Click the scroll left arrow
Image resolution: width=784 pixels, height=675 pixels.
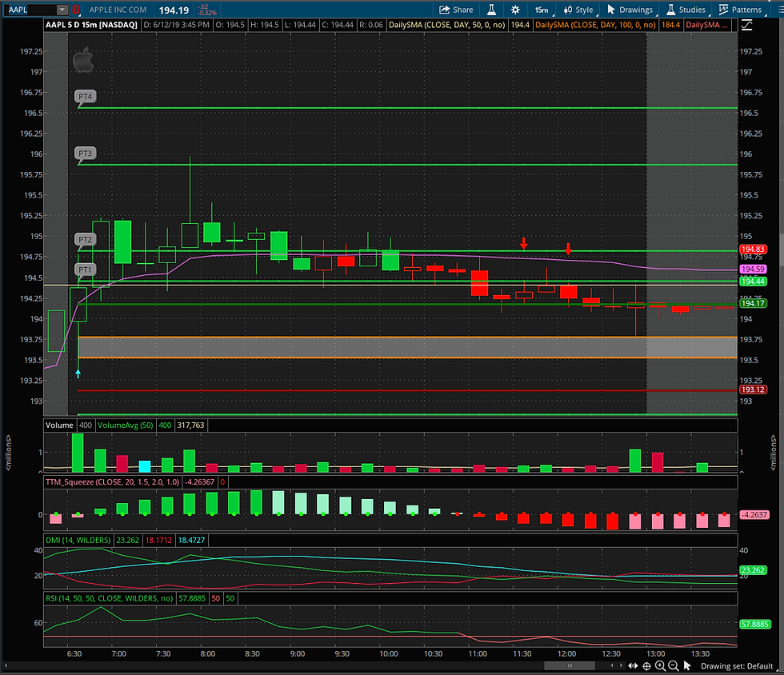[612, 665]
